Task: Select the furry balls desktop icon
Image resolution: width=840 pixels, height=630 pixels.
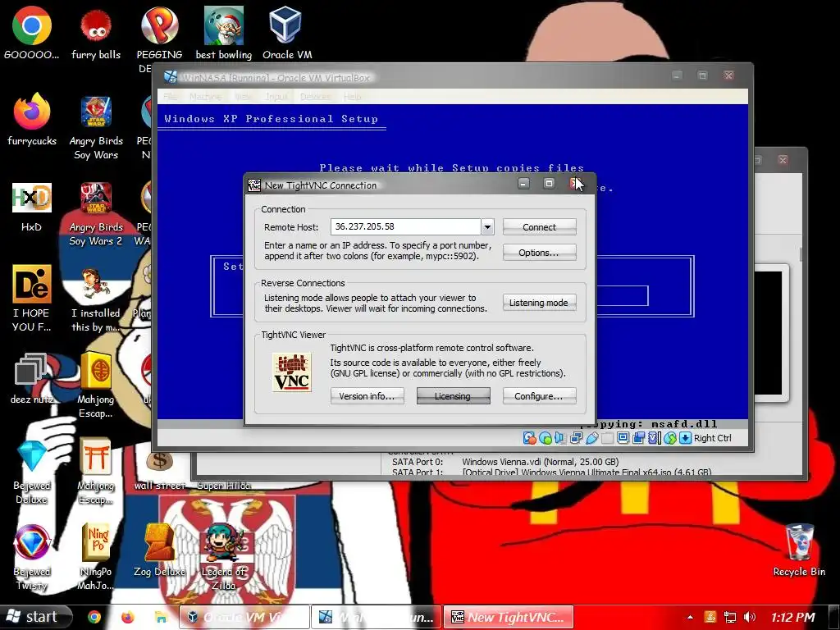Action: click(96, 33)
